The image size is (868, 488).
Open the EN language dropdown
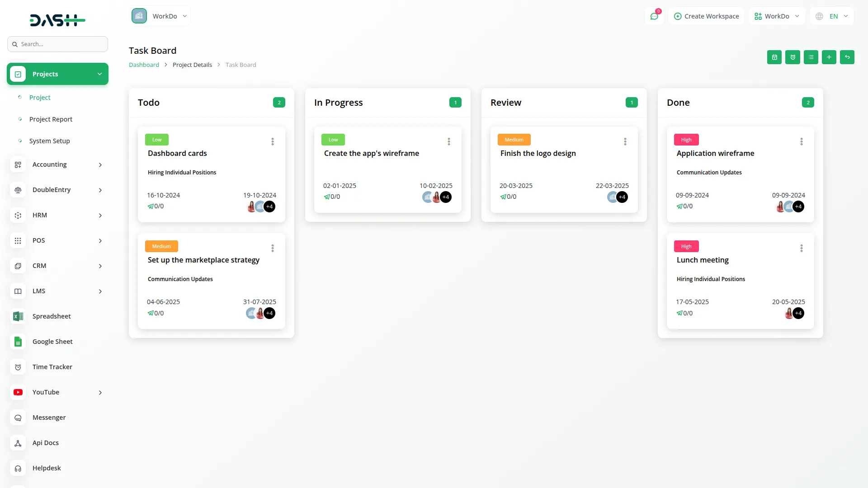[832, 16]
